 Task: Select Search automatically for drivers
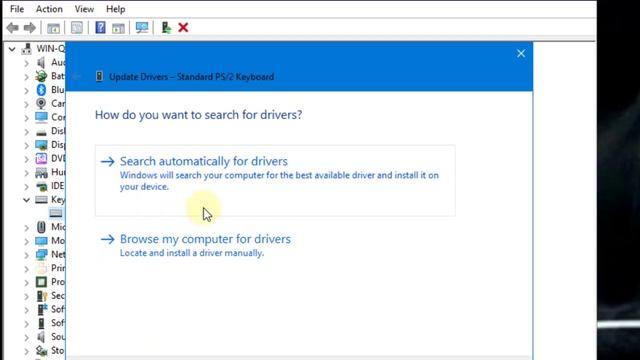pos(275,180)
